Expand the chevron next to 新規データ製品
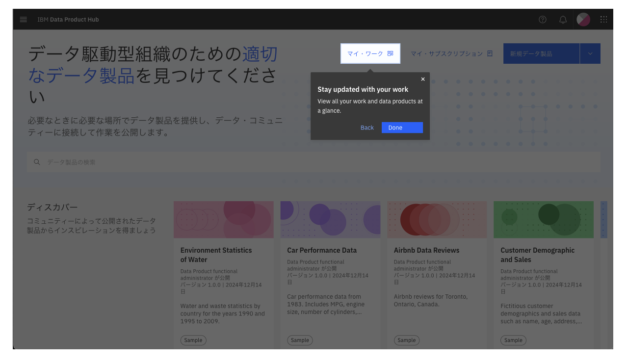The image size is (627, 364). click(x=590, y=53)
